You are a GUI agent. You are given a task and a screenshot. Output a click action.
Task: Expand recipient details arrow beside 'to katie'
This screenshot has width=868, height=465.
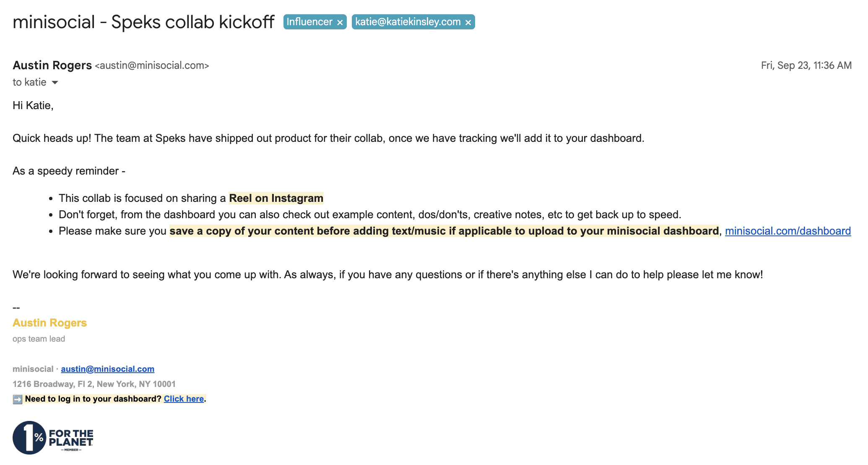tap(55, 83)
